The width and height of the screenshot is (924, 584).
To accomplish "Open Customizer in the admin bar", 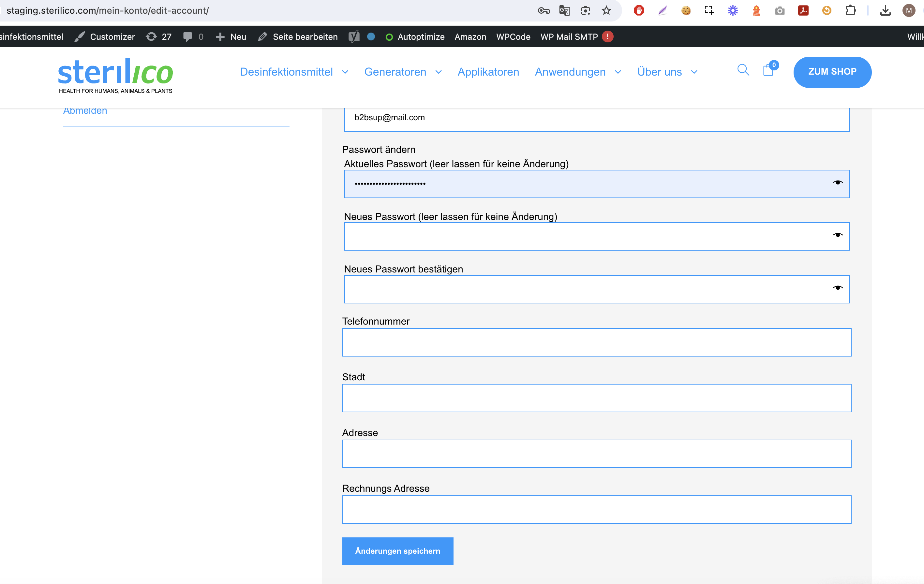I will (x=105, y=37).
